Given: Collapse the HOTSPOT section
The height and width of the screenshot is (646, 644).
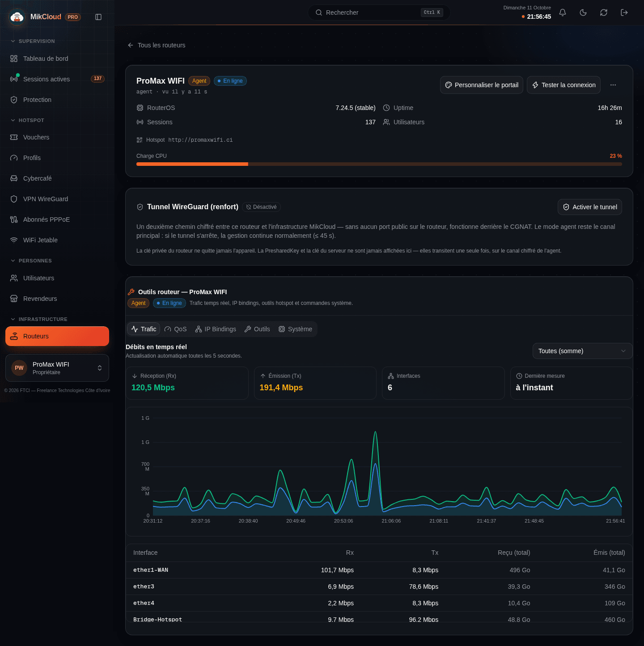Looking at the screenshot, I should (x=27, y=120).
